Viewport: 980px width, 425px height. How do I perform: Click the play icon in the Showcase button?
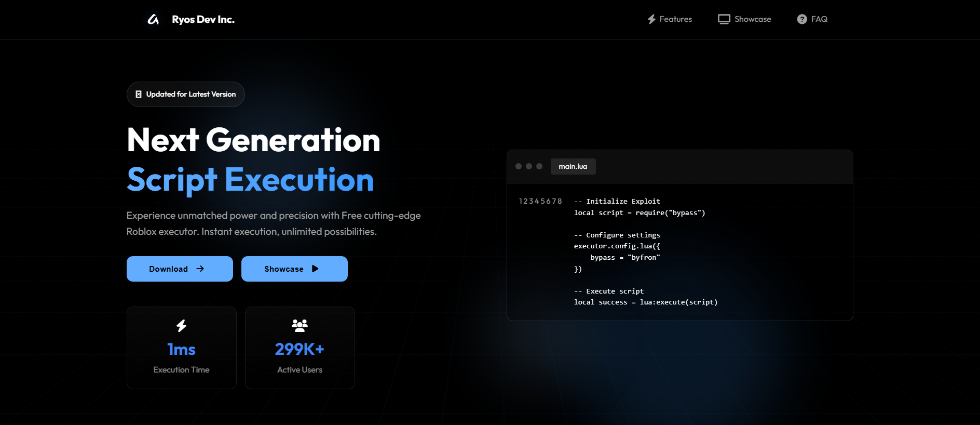(315, 269)
